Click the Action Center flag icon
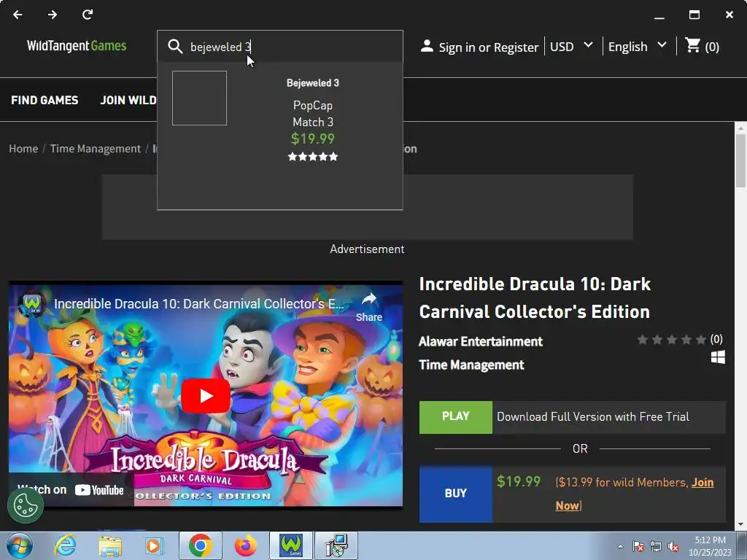The image size is (747, 560). (638, 547)
